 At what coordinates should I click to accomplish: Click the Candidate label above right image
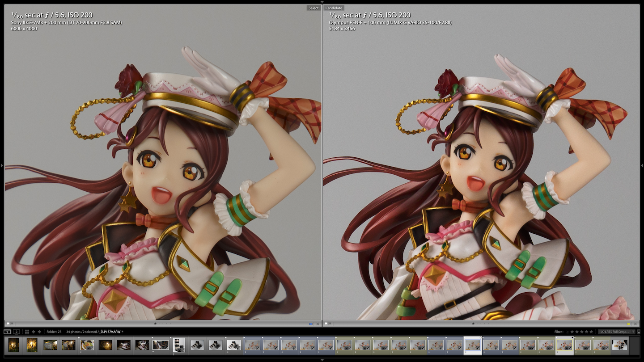point(334,8)
